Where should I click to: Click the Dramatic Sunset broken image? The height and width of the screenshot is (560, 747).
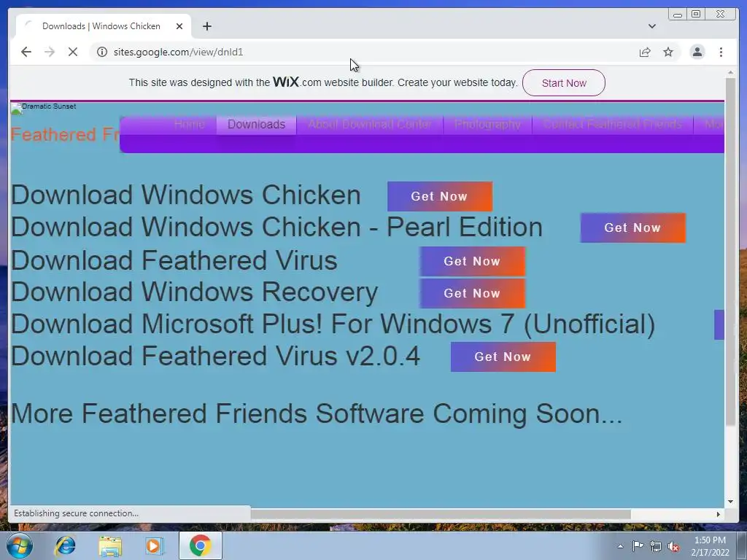[43, 108]
